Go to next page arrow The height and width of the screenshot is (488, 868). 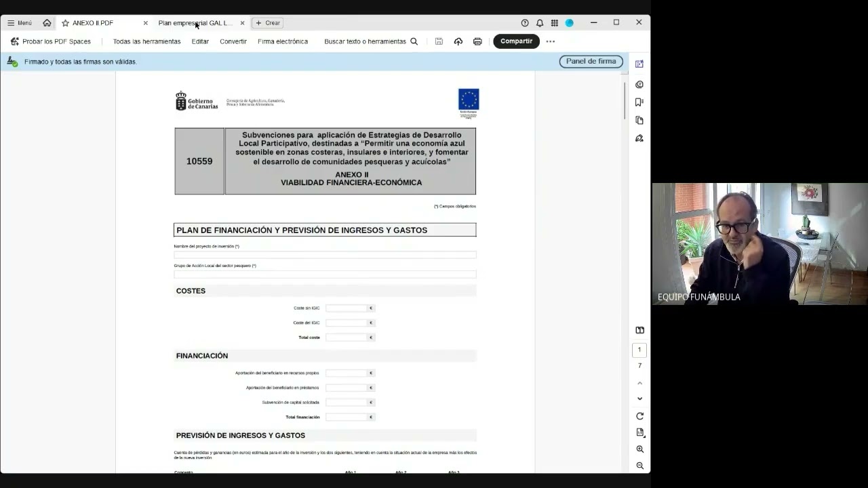[x=639, y=399]
